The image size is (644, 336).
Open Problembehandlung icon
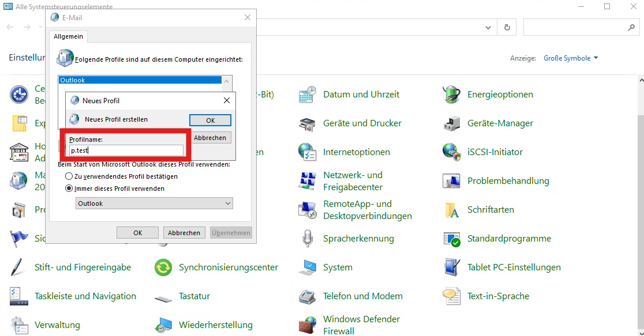(x=451, y=181)
